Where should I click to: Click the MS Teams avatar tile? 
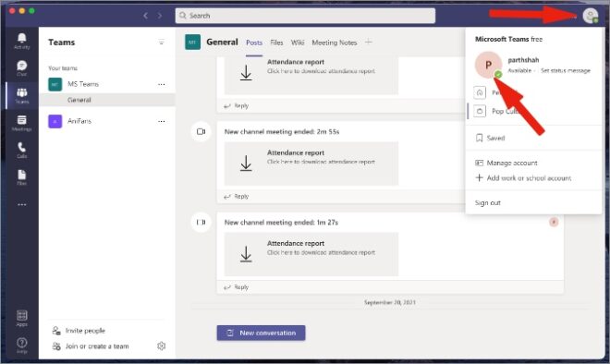(x=55, y=84)
